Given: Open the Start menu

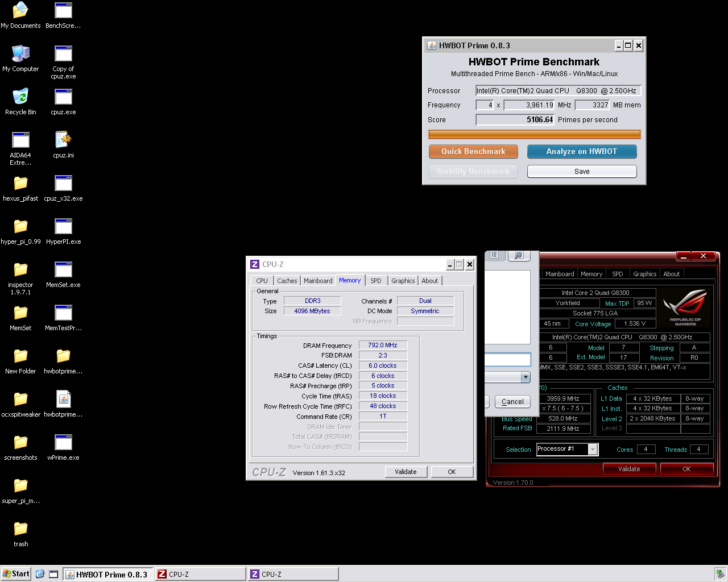Looking at the screenshot, I should click(16, 574).
